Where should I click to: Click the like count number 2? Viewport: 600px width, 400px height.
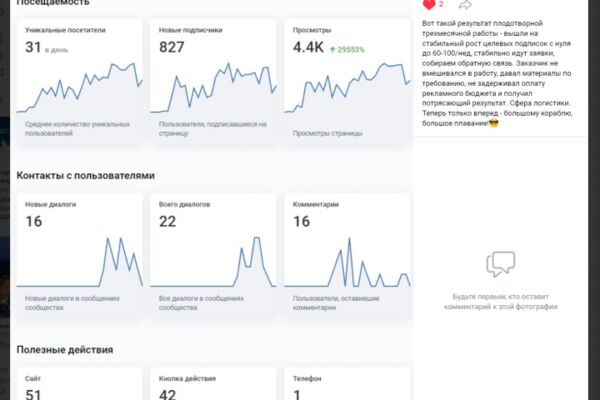point(441,4)
